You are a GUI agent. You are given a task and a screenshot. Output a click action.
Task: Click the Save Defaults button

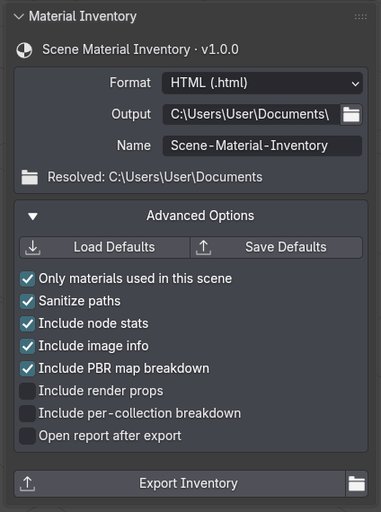(x=277, y=247)
